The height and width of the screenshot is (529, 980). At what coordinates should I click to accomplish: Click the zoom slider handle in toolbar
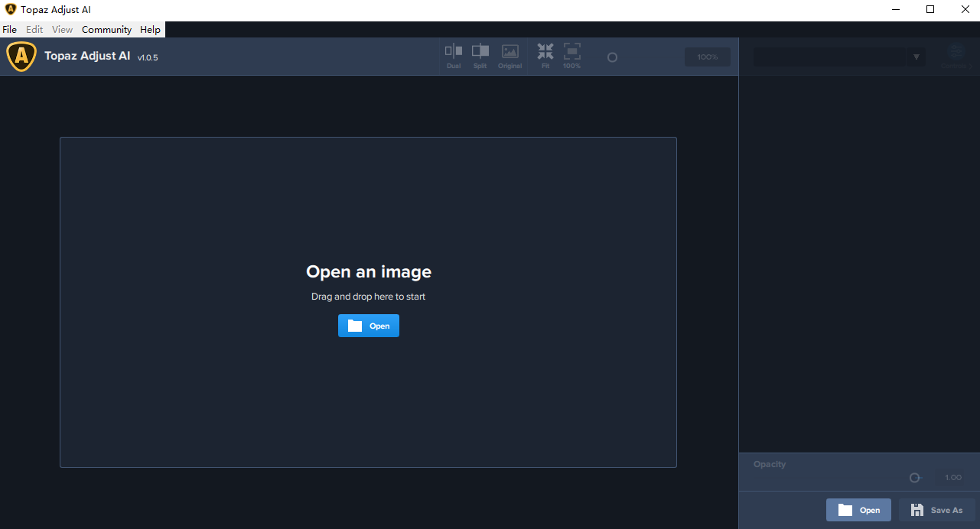click(612, 57)
